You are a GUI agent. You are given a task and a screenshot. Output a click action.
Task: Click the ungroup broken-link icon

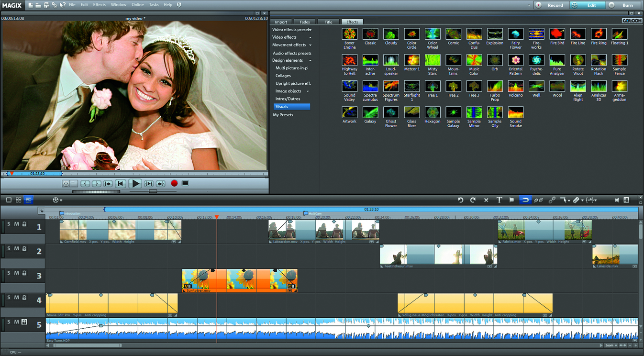539,200
